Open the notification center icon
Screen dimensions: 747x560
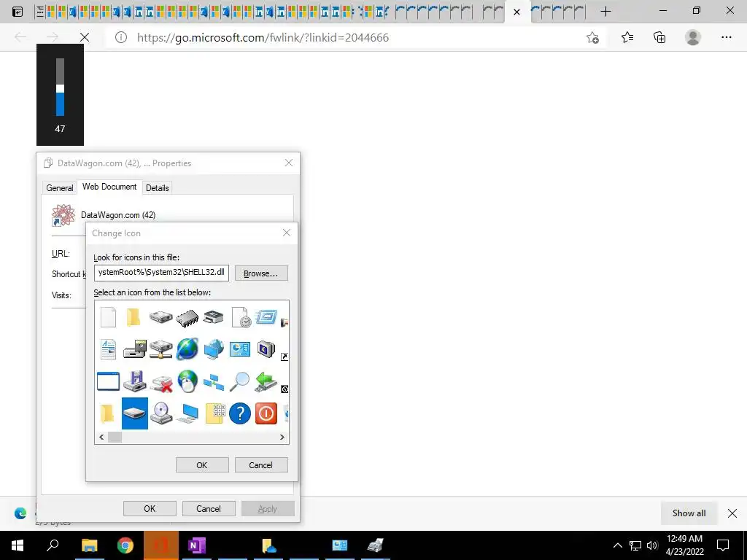[x=723, y=545]
